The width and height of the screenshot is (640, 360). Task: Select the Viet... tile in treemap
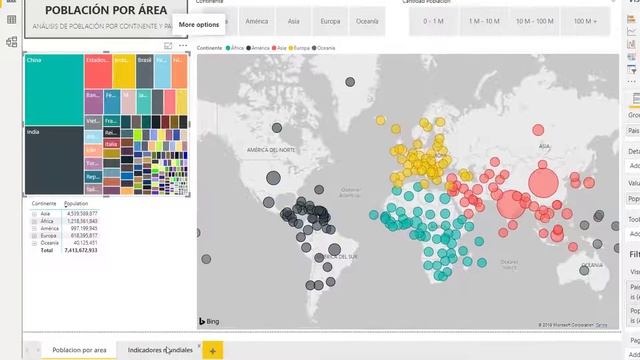(93, 122)
